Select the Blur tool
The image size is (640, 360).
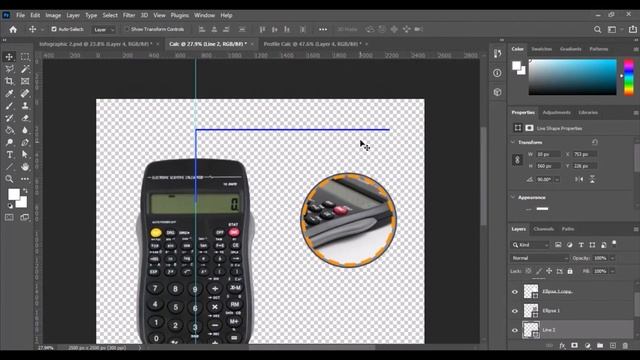(25, 130)
